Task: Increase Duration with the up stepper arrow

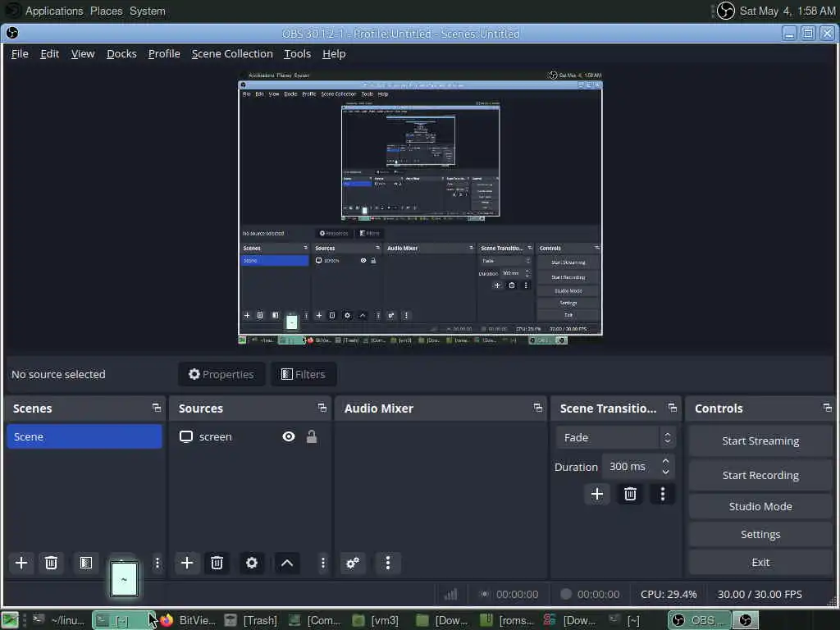Action: click(665, 461)
